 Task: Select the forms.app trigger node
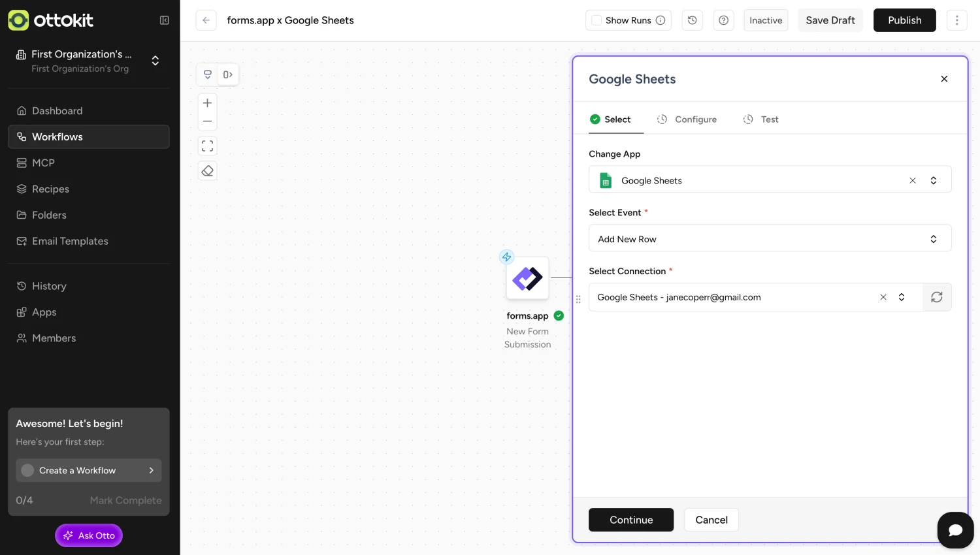pyautogui.click(x=527, y=279)
